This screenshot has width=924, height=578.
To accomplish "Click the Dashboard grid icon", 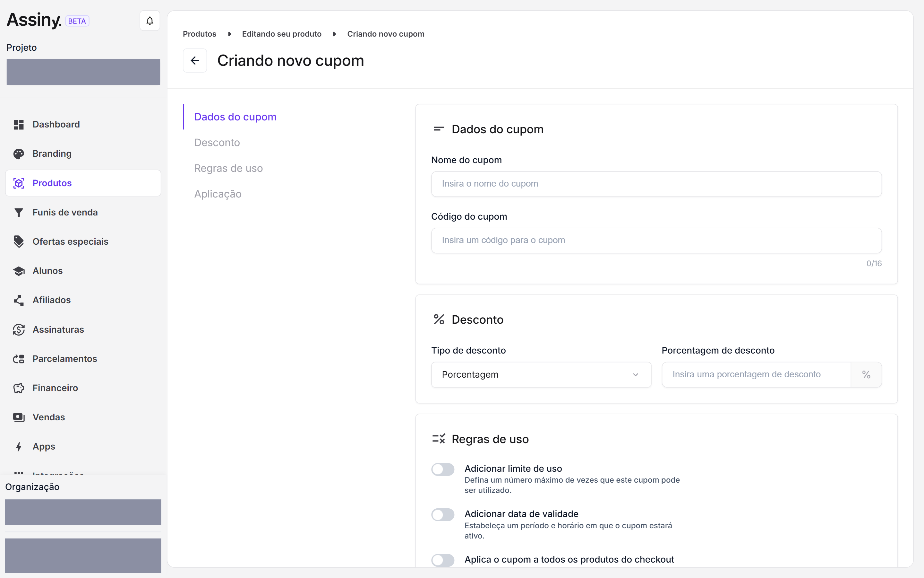I will 19,125.
